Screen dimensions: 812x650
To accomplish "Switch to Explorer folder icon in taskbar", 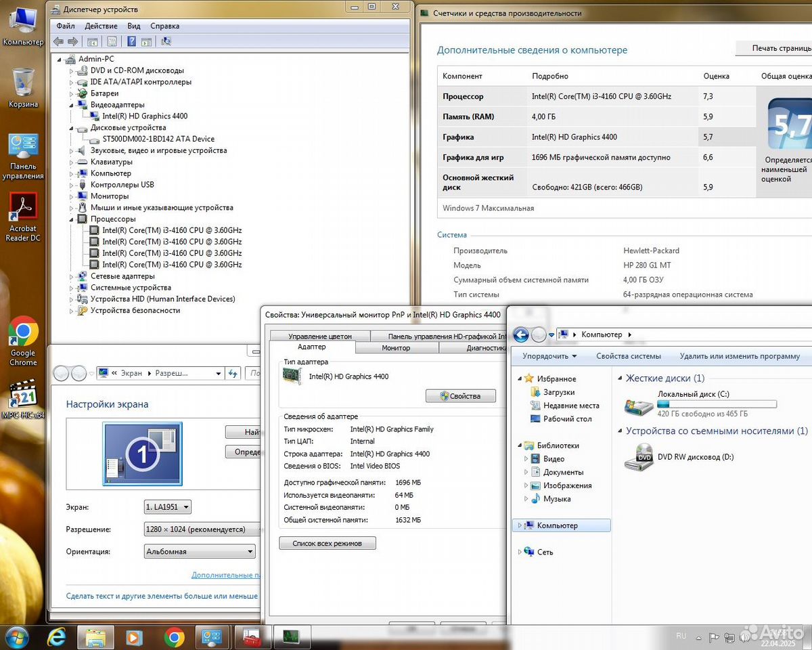I will pos(96,637).
